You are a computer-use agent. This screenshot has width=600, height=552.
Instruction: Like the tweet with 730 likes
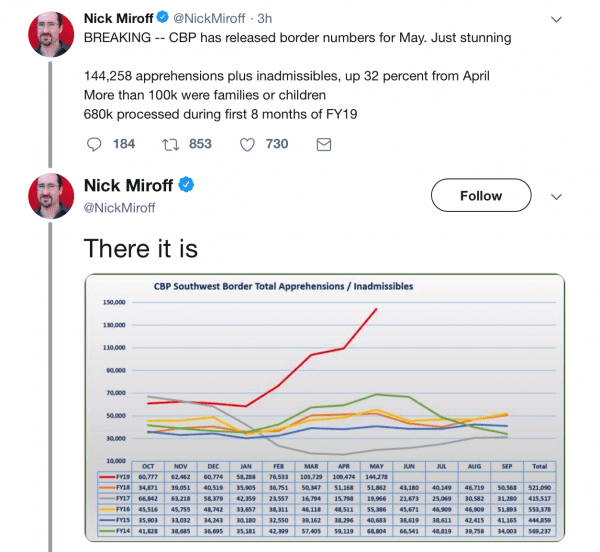248,144
